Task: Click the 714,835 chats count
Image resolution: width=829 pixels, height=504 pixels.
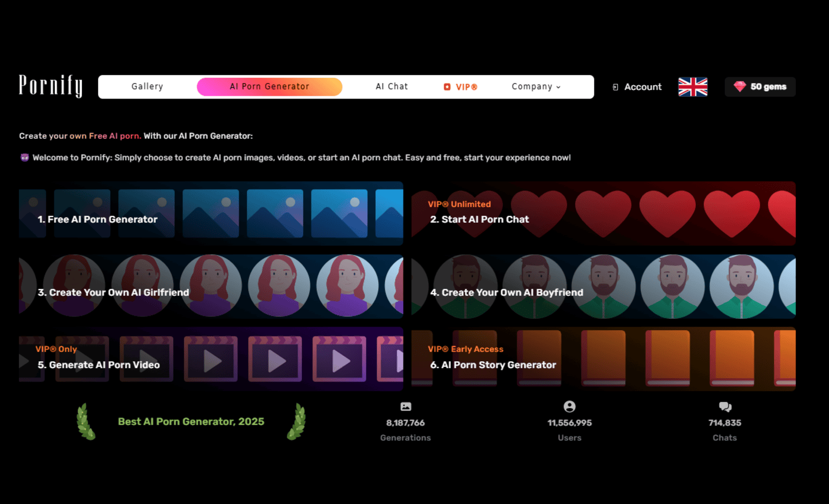Action: click(725, 423)
